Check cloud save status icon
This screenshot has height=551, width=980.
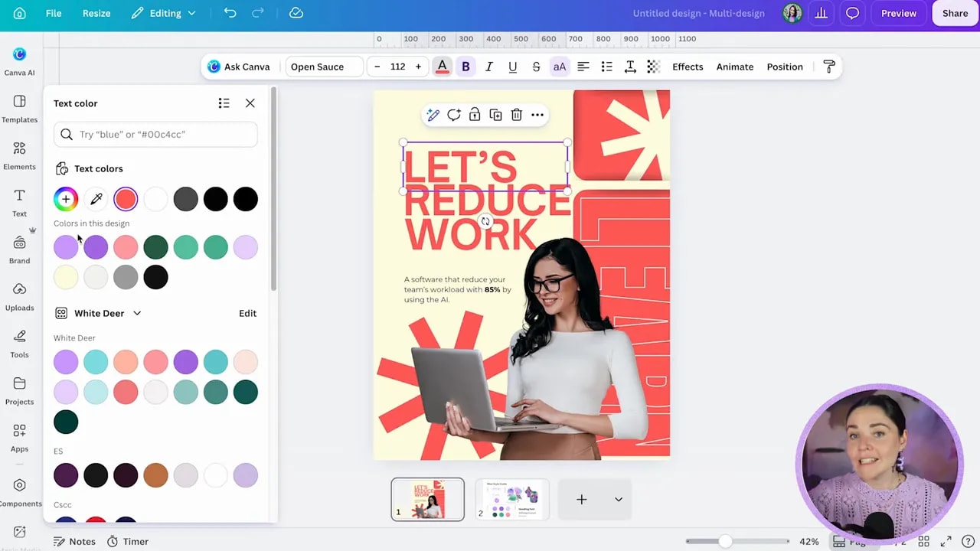296,13
